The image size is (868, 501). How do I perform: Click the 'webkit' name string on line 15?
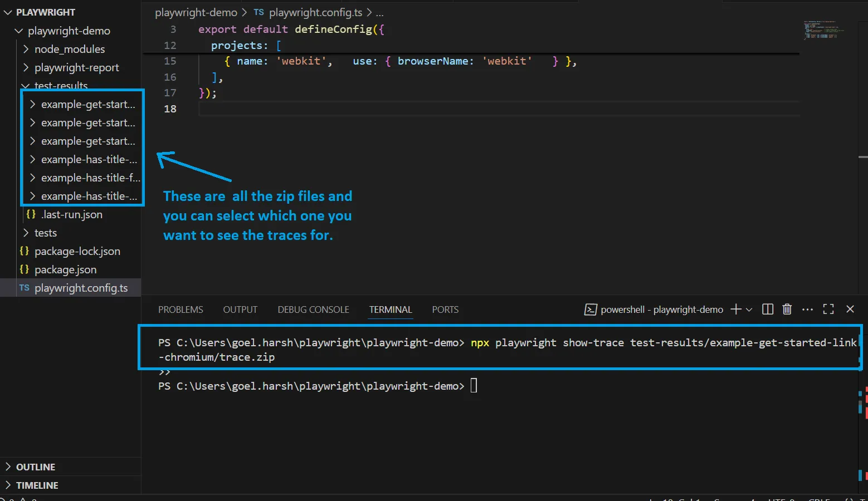pos(301,61)
